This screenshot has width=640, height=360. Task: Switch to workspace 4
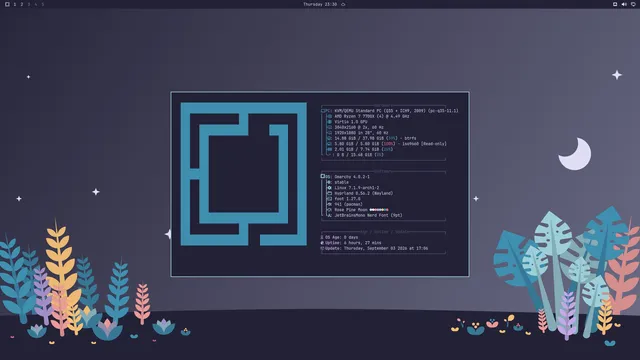tap(36, 4)
